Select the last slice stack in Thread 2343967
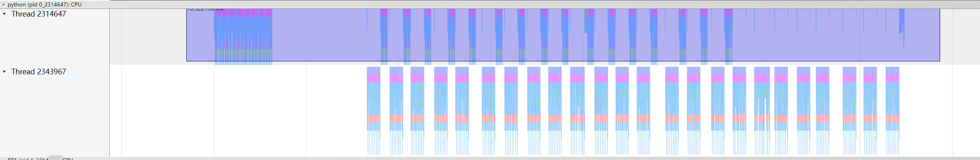Viewport: 980px width, 160px height. (x=892, y=111)
